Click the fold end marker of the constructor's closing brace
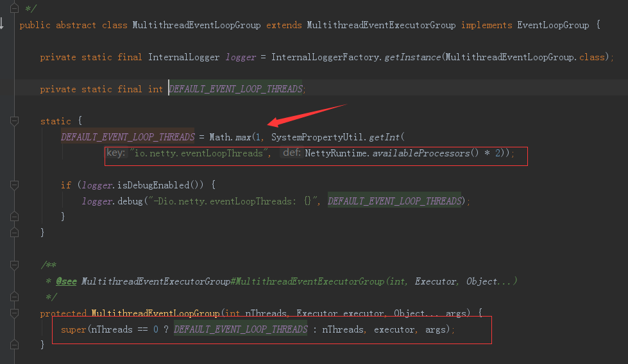The width and height of the screenshot is (628, 364). (x=14, y=344)
